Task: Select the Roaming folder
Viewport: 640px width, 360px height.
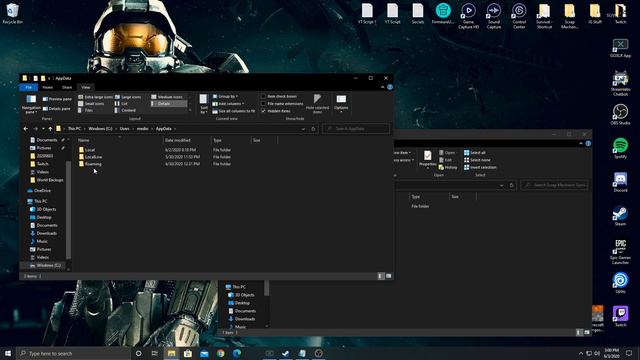Action: pos(93,164)
